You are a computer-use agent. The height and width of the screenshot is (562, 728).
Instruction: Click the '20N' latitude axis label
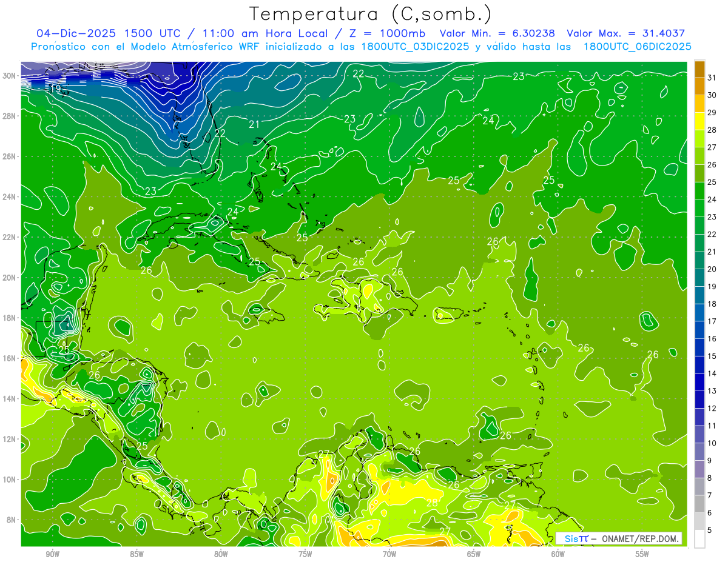[8, 278]
